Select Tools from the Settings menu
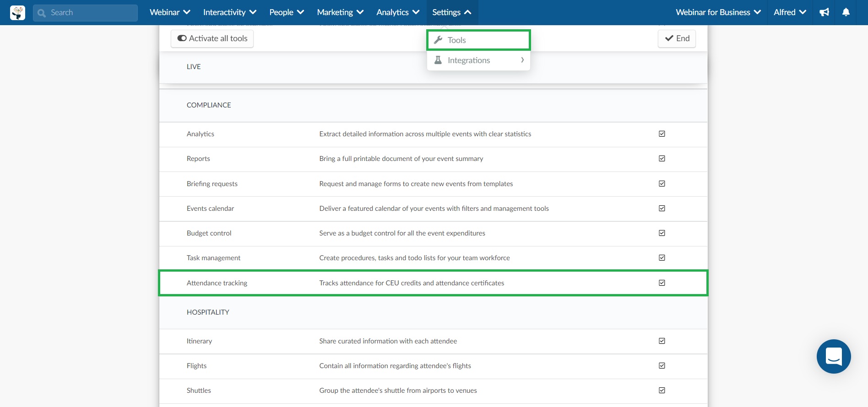Screen dimensions: 868x407 [478, 40]
